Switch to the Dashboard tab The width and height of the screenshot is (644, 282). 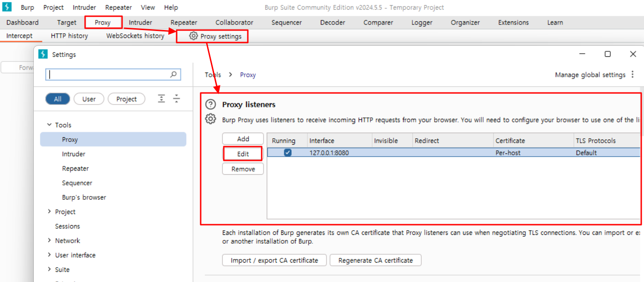[23, 22]
